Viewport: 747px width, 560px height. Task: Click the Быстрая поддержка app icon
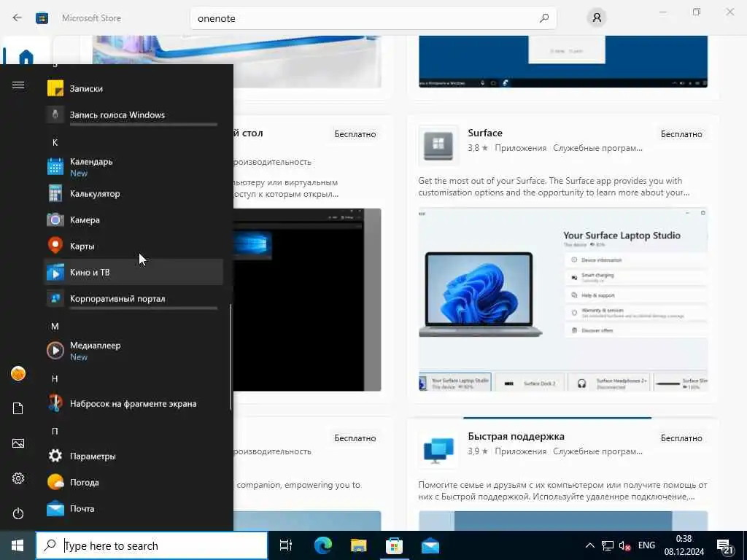(x=438, y=449)
